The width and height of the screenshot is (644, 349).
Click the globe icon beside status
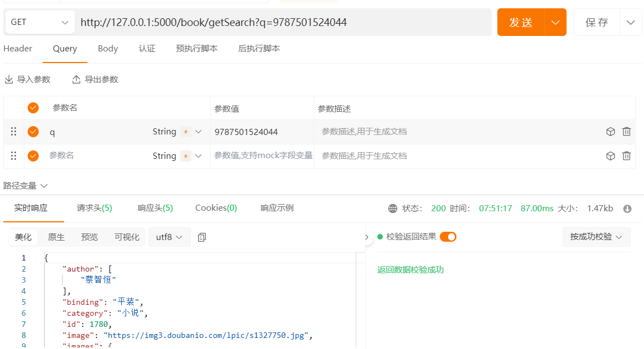[393, 209]
